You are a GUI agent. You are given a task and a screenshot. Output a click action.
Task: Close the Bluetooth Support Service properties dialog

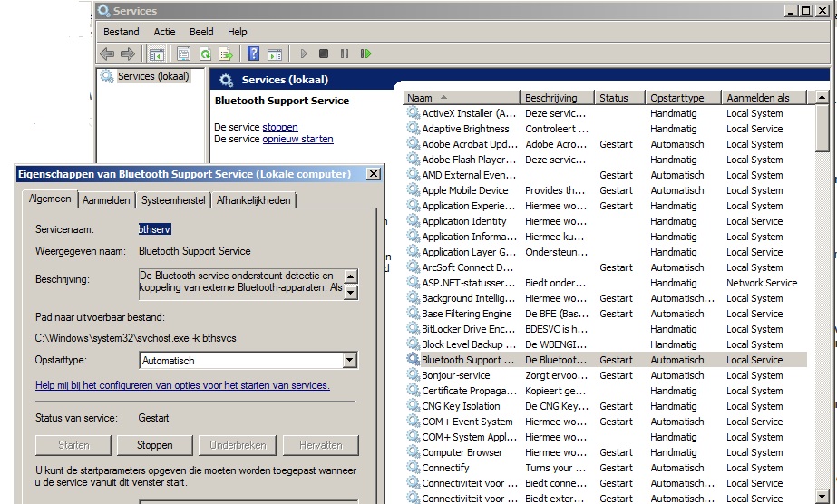(x=374, y=174)
